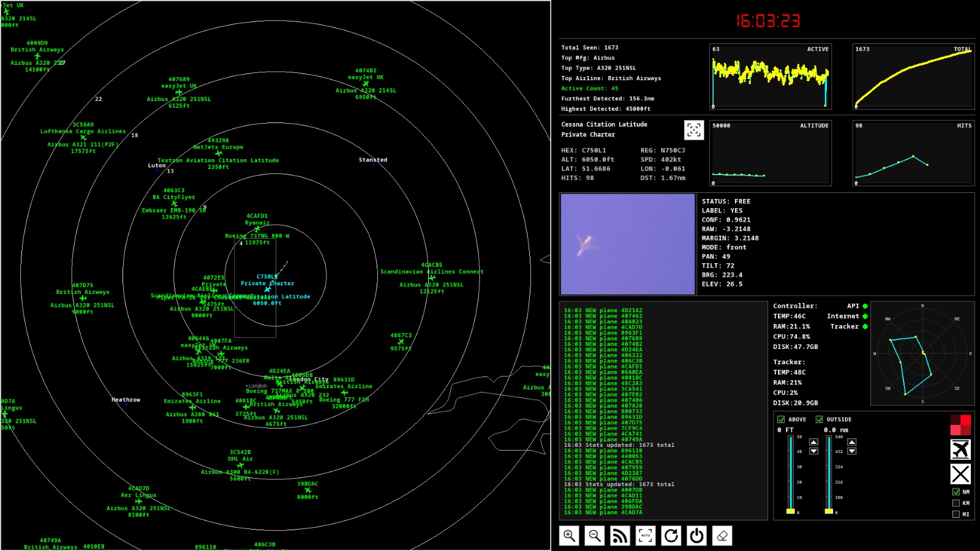Click the 'NEW plane 4D21A2' log entry
The image size is (980, 551).
pos(603,310)
